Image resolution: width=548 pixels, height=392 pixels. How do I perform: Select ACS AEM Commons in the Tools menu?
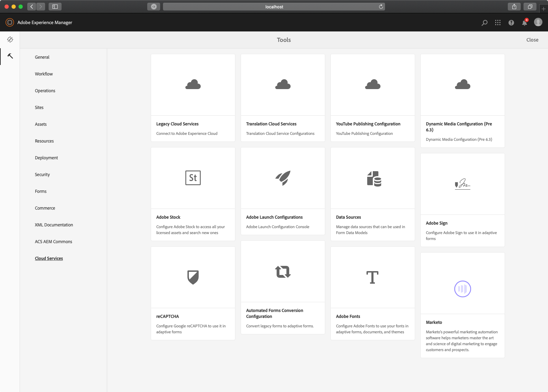(54, 242)
